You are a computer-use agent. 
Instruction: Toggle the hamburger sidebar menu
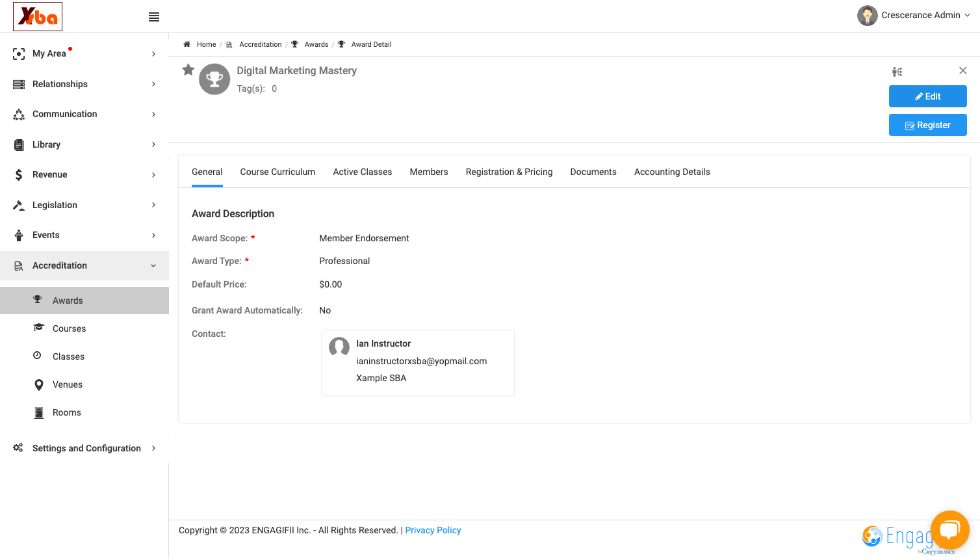tap(154, 17)
